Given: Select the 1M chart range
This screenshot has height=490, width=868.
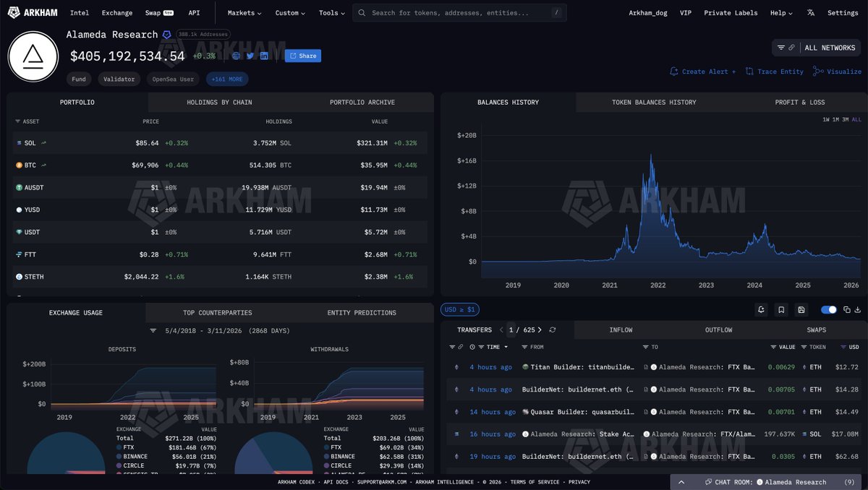Looking at the screenshot, I should [x=835, y=119].
